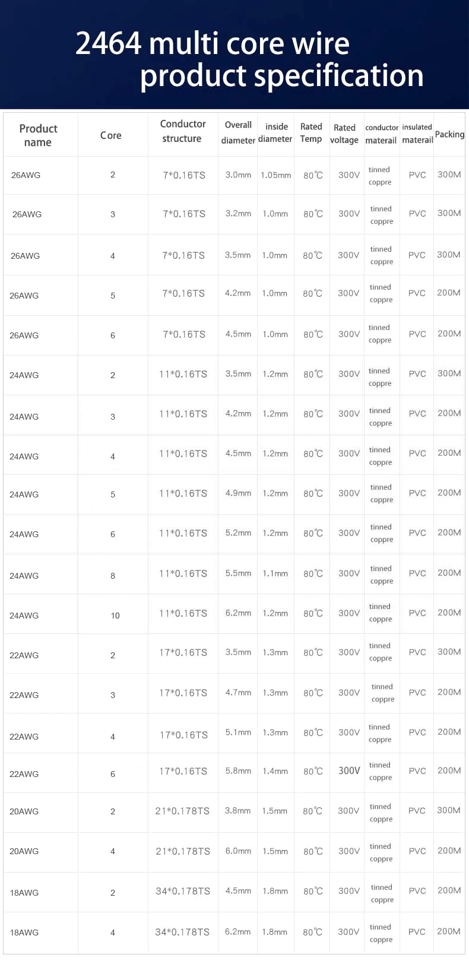Click the 5.8mm overall diameter value
Screen dimensions: 469x980
(x=238, y=771)
